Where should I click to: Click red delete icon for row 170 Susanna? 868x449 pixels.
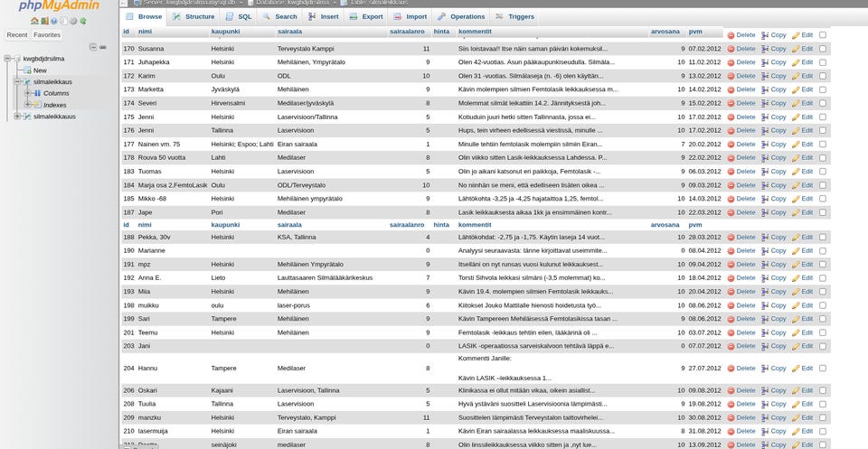tap(731, 49)
